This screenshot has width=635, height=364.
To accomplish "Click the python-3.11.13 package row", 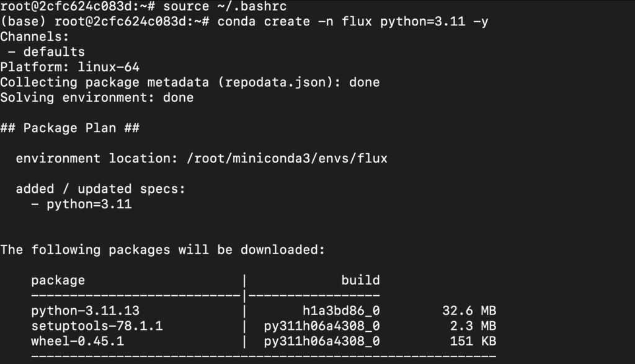I will click(x=264, y=311).
